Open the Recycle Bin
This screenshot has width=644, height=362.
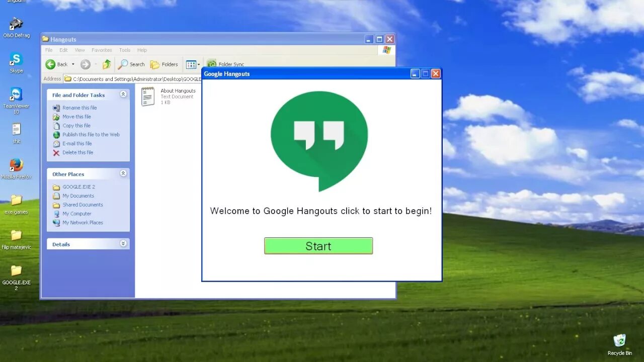[619, 345]
